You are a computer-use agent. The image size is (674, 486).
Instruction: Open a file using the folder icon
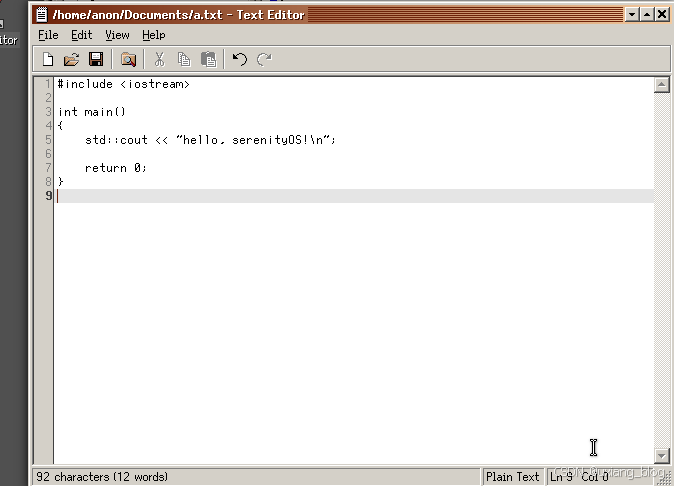click(x=71, y=59)
